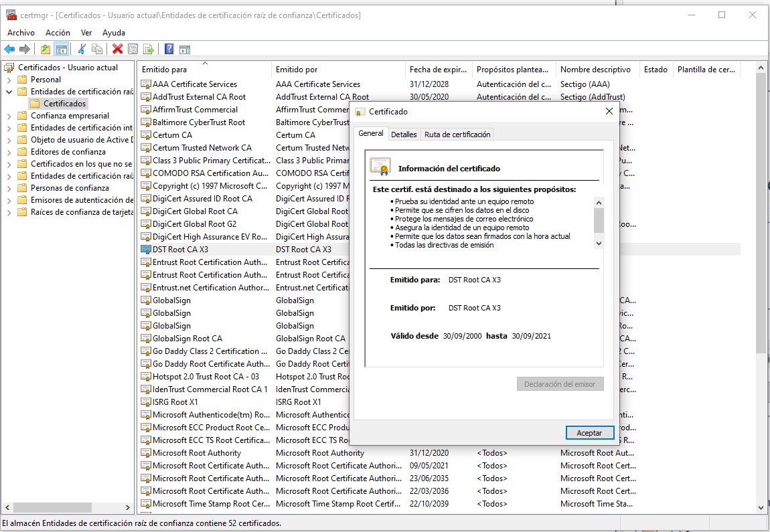Switch to the Ruta de certificación tab
Viewport: 770px width, 532px height.
click(x=457, y=135)
